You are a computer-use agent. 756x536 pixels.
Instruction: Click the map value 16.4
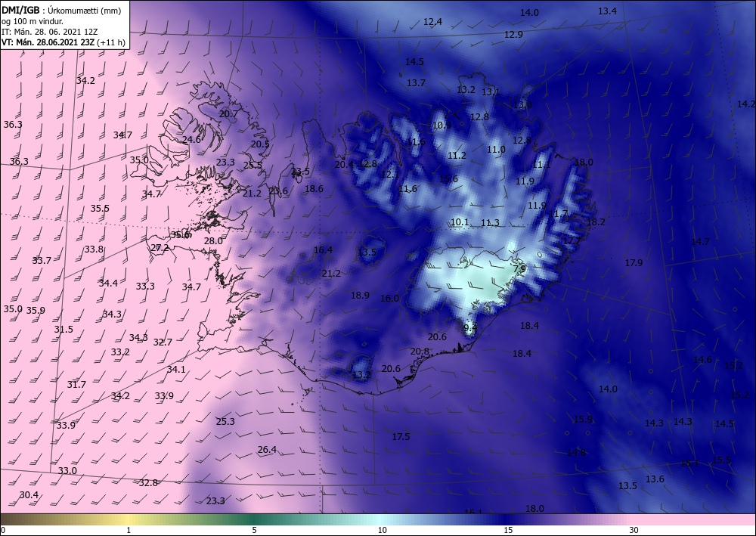(323, 250)
